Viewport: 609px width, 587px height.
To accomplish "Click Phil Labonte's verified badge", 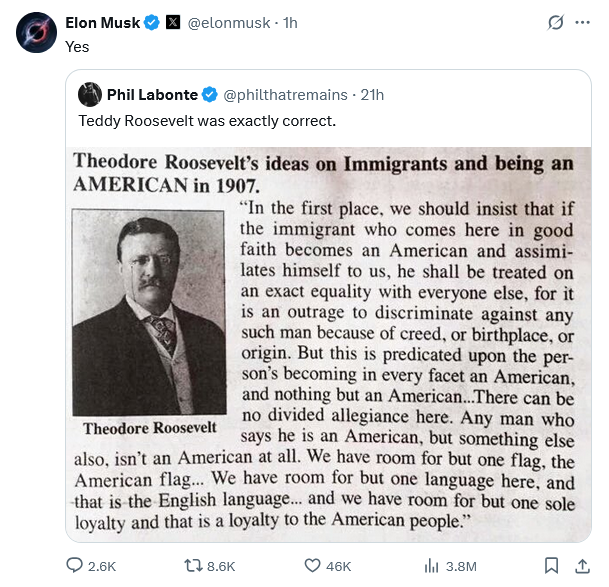I will (210, 95).
